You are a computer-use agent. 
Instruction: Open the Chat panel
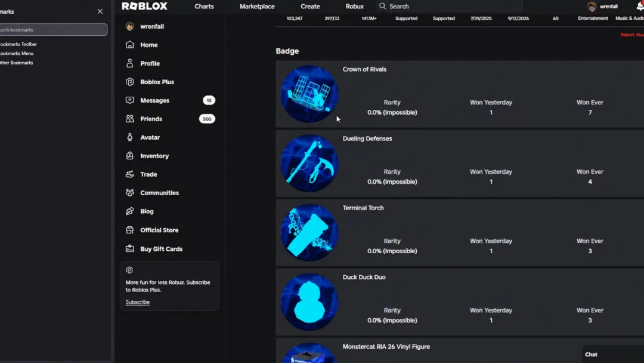pos(613,355)
